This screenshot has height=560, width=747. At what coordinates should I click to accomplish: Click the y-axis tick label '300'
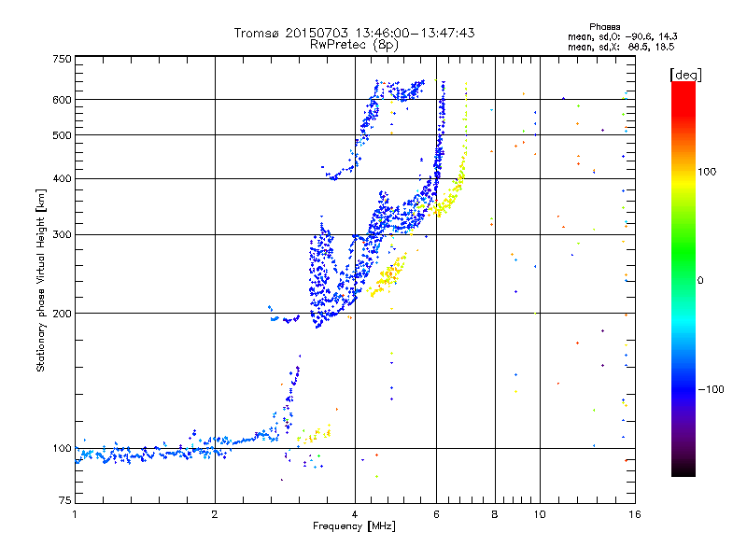62,235
